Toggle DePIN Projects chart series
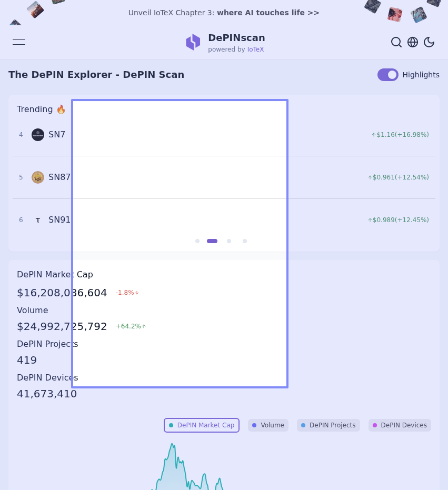 [328, 425]
